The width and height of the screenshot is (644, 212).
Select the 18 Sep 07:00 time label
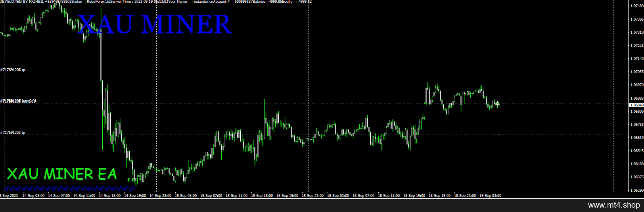point(363,195)
